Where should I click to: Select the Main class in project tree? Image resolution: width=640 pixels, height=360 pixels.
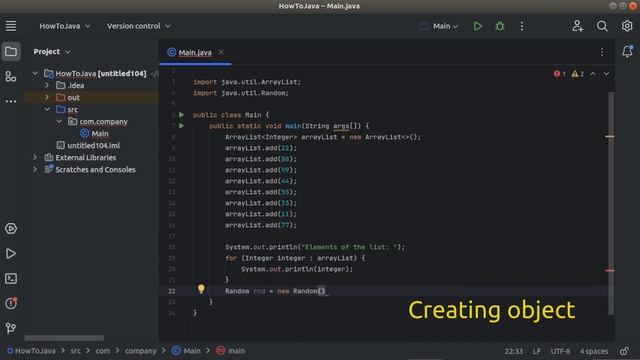pyautogui.click(x=100, y=133)
